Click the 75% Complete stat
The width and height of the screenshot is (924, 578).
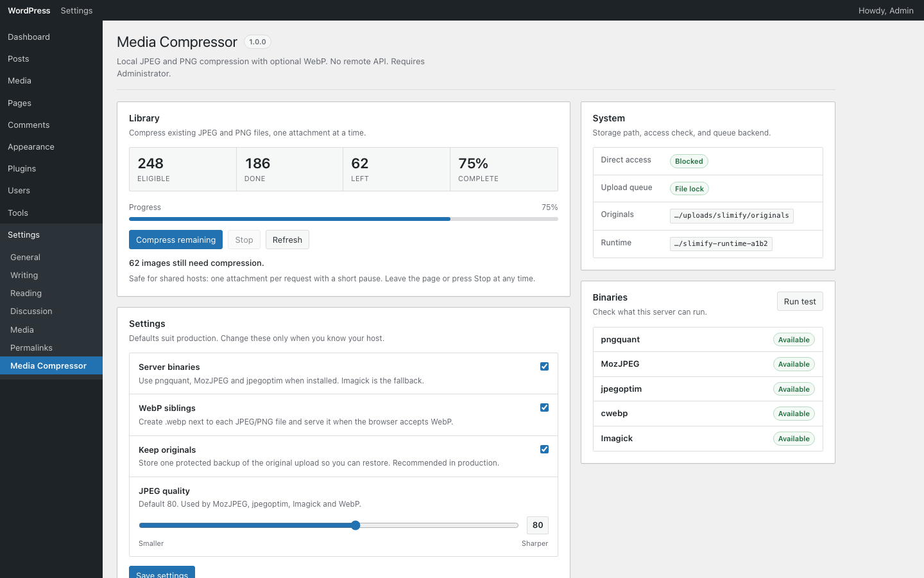click(x=504, y=170)
